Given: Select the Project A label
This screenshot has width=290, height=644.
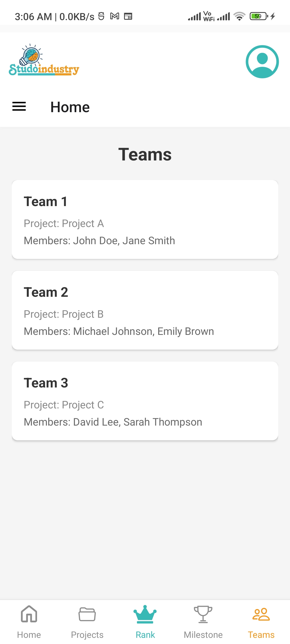Looking at the screenshot, I should pyautogui.click(x=64, y=224).
